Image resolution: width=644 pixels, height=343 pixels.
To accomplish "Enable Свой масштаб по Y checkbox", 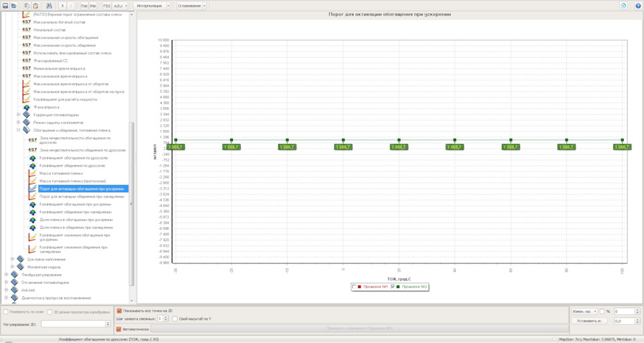I will point(175,319).
